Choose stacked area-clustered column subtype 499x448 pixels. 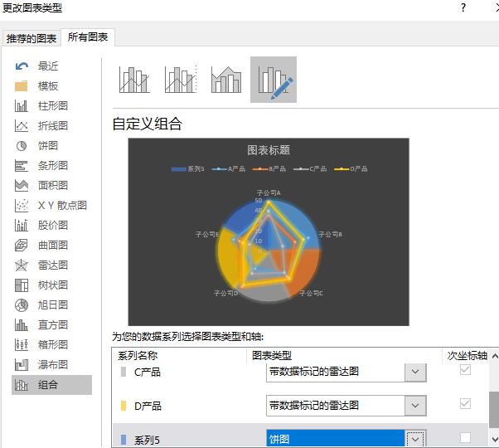click(x=226, y=80)
